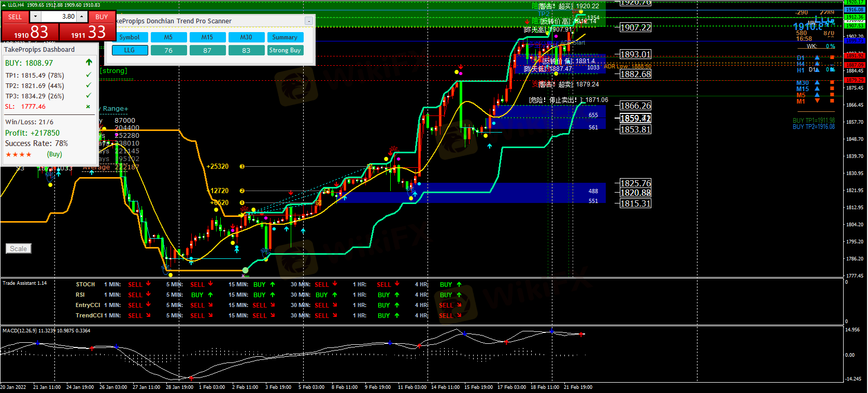Open the lot size decrease arrow

35,17
